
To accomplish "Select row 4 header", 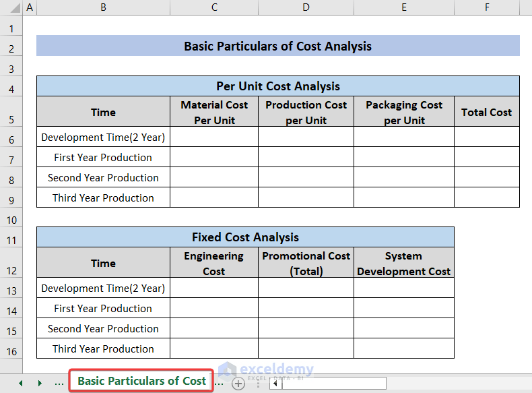I will tap(11, 86).
